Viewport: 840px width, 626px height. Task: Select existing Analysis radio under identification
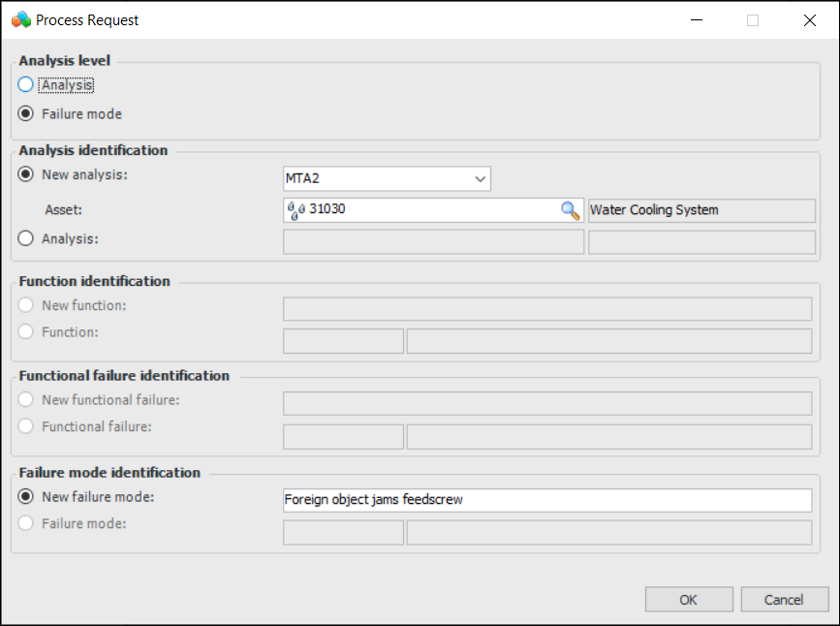(x=26, y=238)
